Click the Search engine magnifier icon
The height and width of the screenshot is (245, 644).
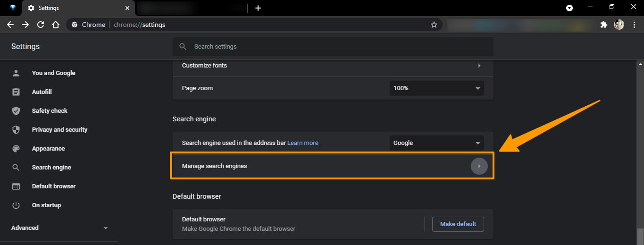16,167
